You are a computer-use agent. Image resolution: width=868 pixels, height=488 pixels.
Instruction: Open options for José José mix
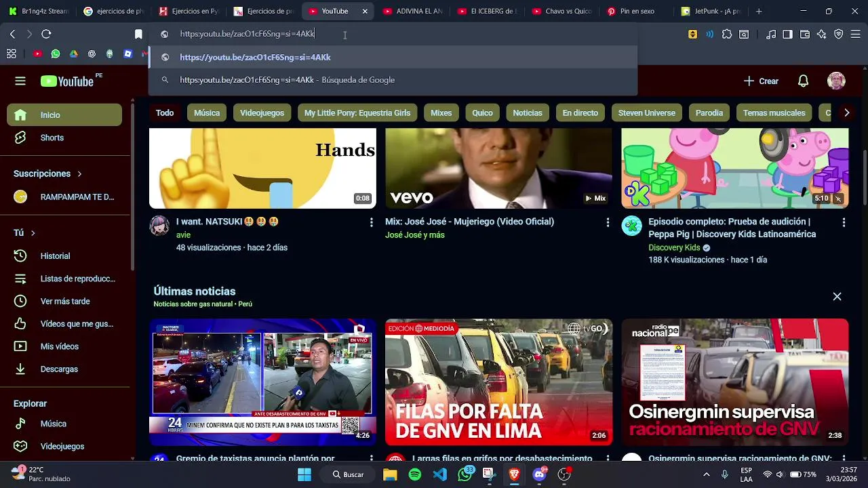[608, 222]
